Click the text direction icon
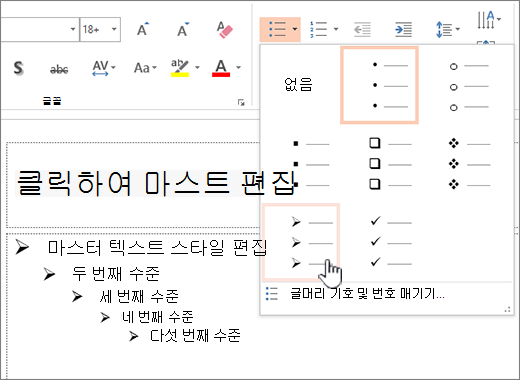 point(486,20)
